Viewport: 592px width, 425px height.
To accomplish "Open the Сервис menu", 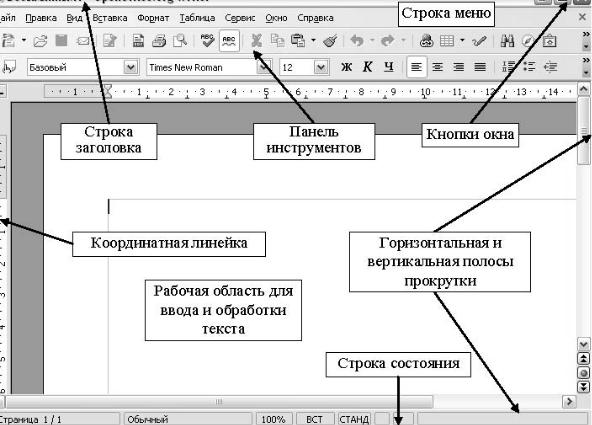I will 240,18.
